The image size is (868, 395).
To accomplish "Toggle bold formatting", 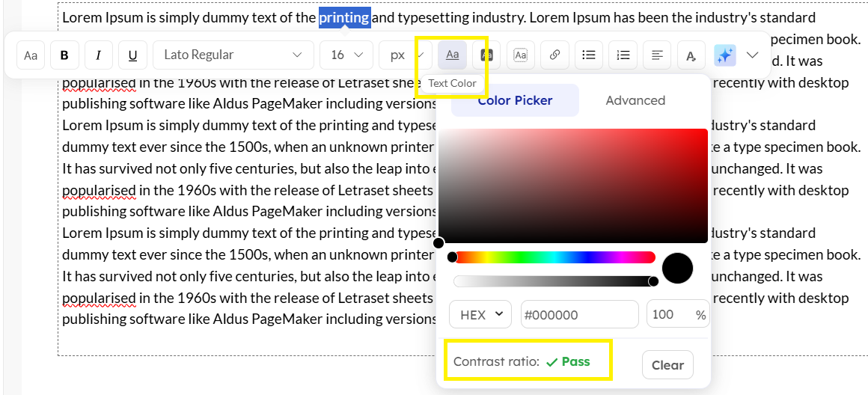I will tap(64, 55).
